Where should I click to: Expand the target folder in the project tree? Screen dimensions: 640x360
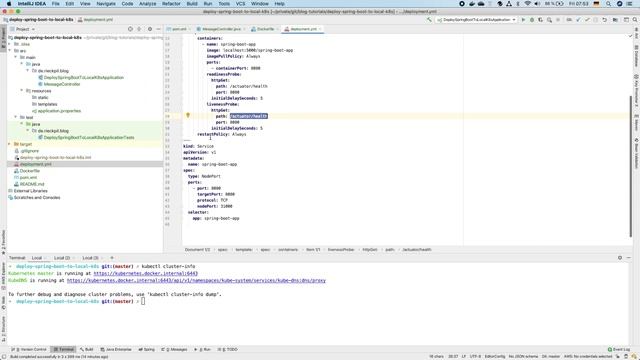click(x=10, y=144)
